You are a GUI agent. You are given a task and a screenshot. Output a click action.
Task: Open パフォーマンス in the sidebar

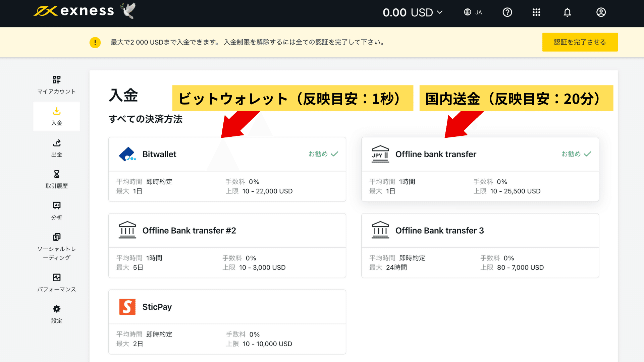click(x=57, y=283)
